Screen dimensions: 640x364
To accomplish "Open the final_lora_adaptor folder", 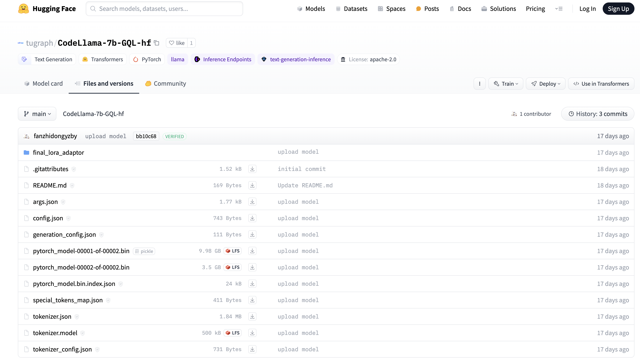I will point(58,152).
